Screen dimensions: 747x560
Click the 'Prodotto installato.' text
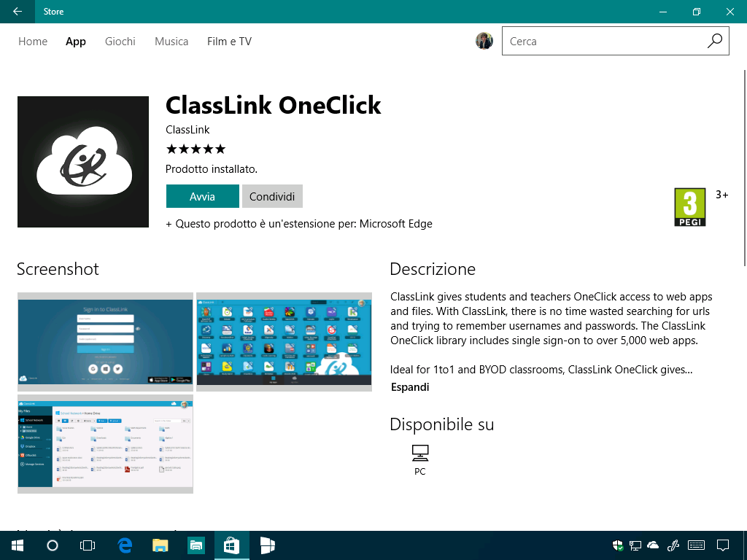point(211,169)
